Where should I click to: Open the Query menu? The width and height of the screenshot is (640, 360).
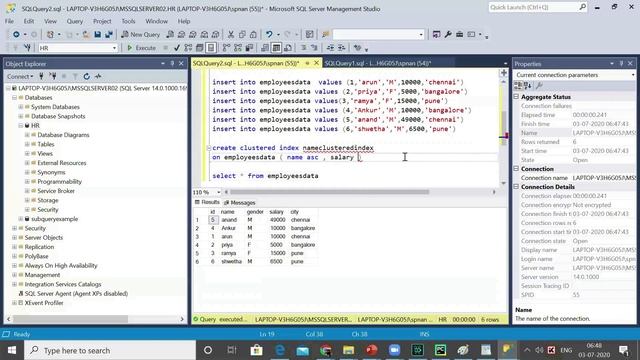[75, 21]
